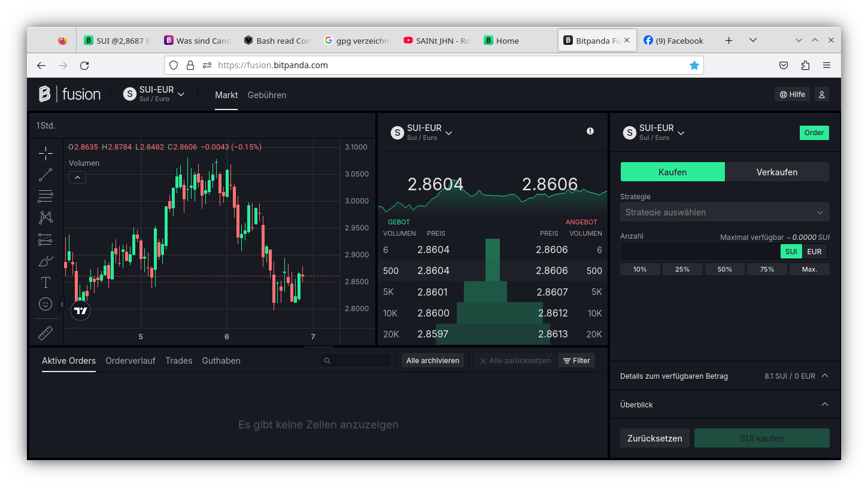Select the text annotation tool
The height and width of the screenshot is (487, 868).
pos(45,282)
